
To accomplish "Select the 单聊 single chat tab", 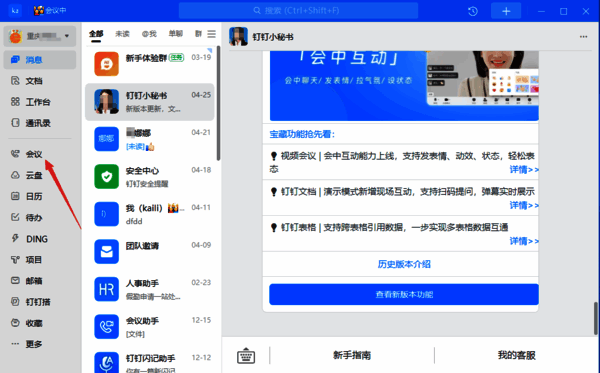I will point(176,34).
